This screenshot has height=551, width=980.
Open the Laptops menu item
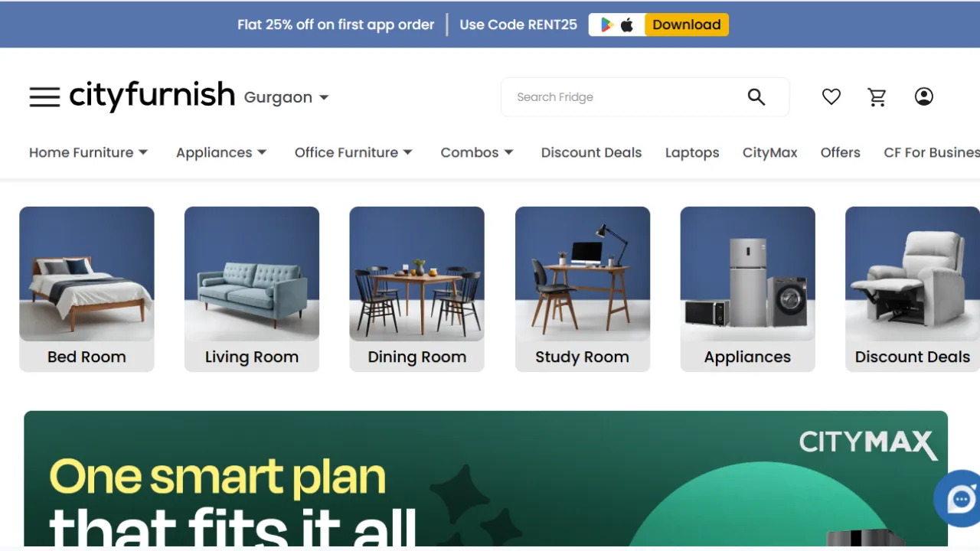click(x=692, y=152)
